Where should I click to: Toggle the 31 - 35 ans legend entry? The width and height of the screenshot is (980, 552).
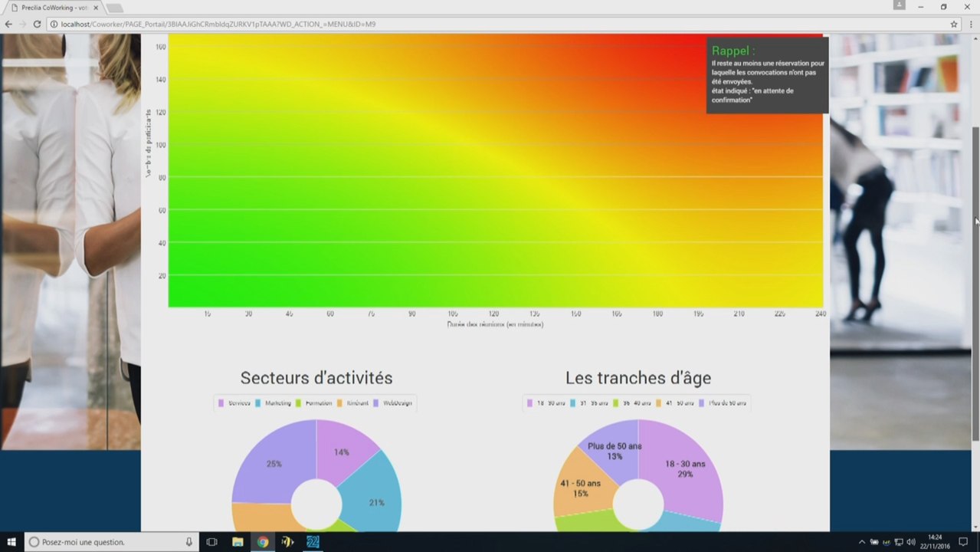[589, 403]
